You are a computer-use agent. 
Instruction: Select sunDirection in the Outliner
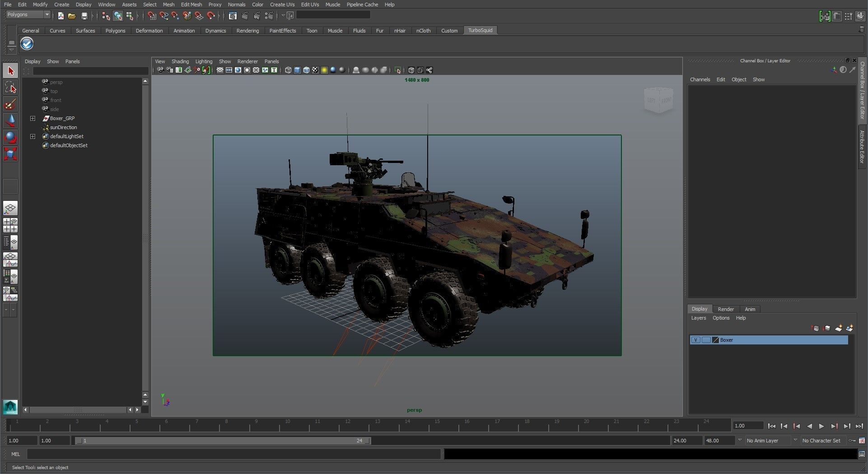coord(63,127)
